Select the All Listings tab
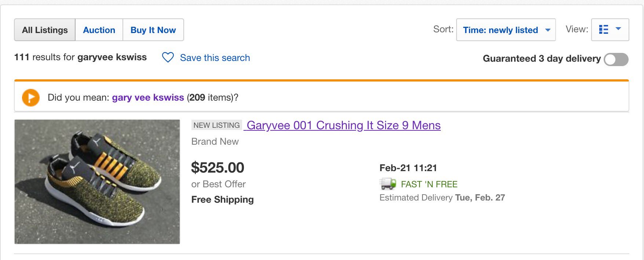 coord(45,30)
